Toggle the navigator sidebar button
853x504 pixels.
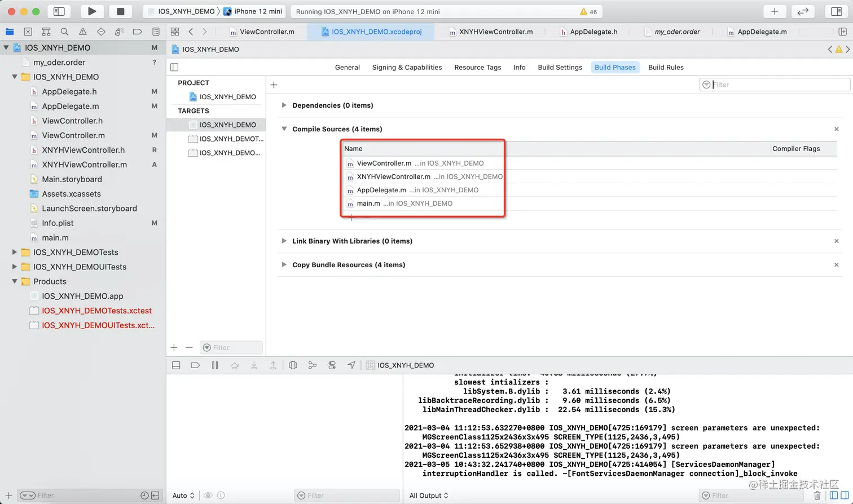[59, 11]
